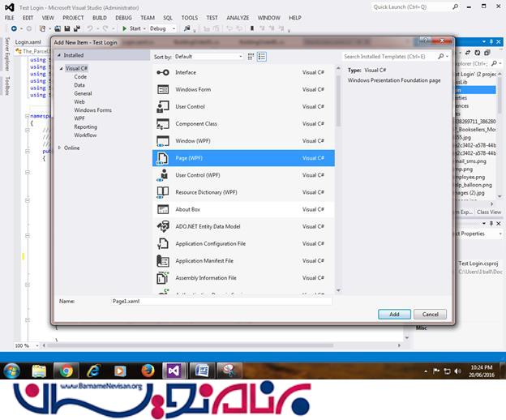Click Search Installed Templates box
This screenshot has width=506, height=420.
tap(389, 57)
